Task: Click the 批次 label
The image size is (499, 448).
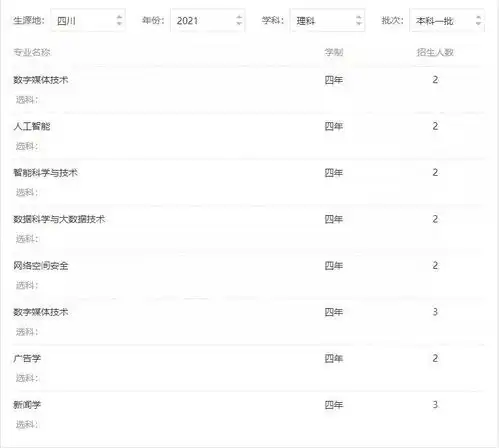Action: pos(392,21)
